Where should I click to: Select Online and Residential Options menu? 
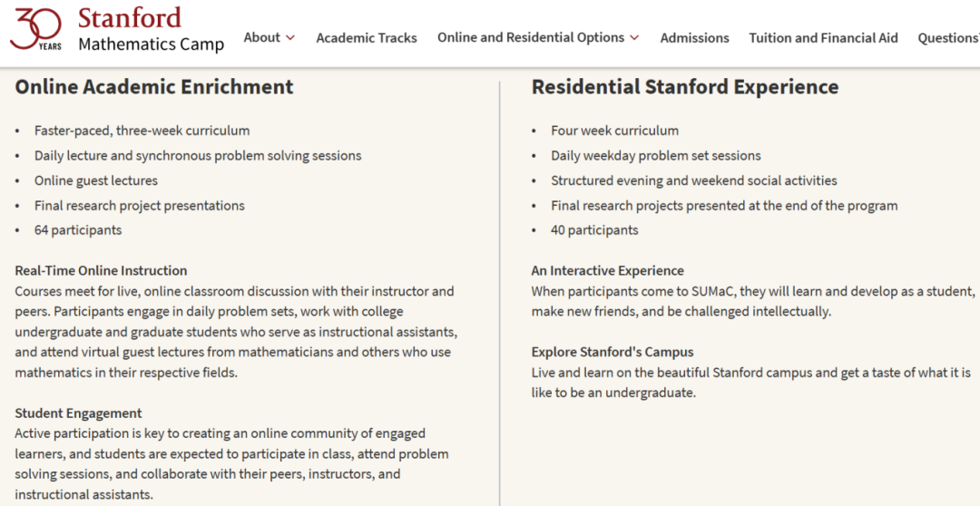tap(531, 37)
